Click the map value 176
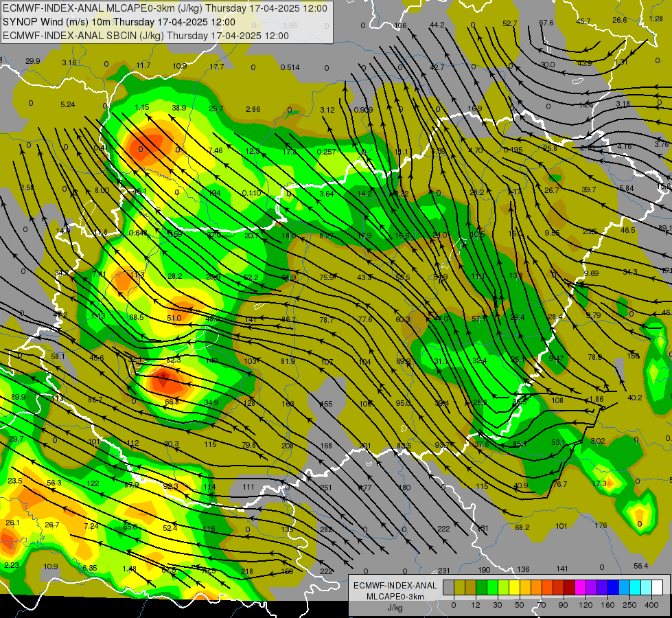Screen dimensions: 672x618 pyautogui.click(x=601, y=525)
